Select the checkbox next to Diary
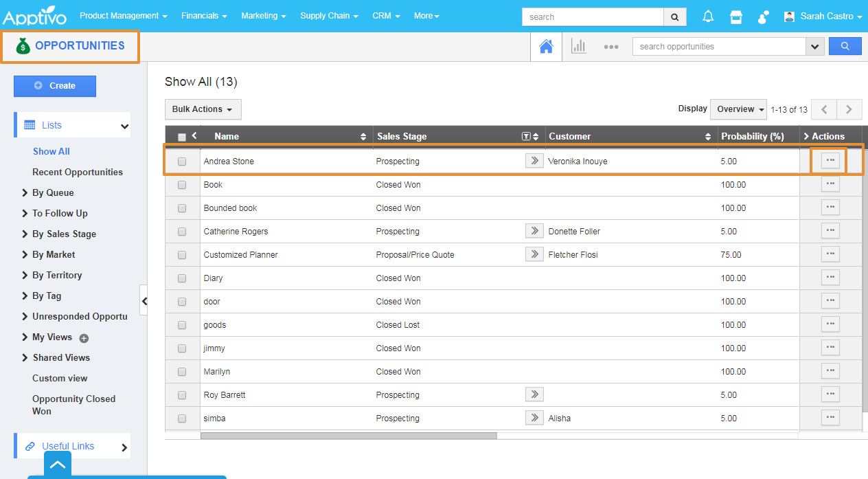Image resolution: width=868 pixels, height=479 pixels. 182,278
